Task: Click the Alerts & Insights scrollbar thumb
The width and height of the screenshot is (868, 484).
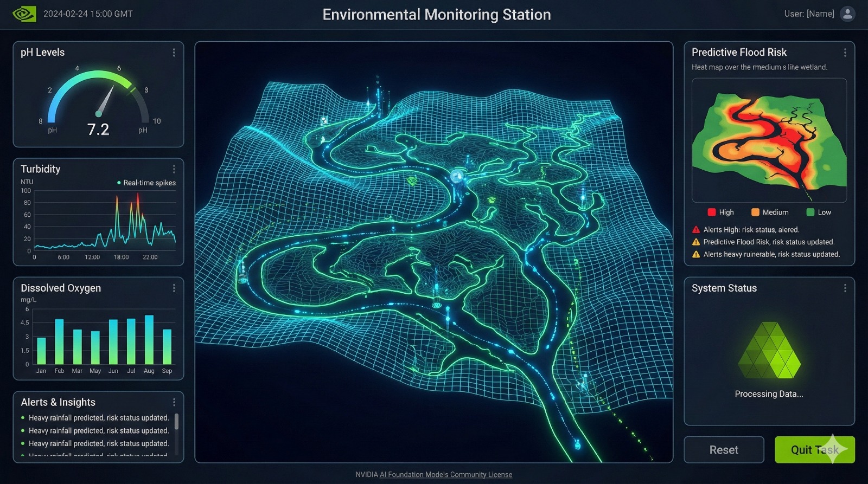Action: tap(176, 422)
